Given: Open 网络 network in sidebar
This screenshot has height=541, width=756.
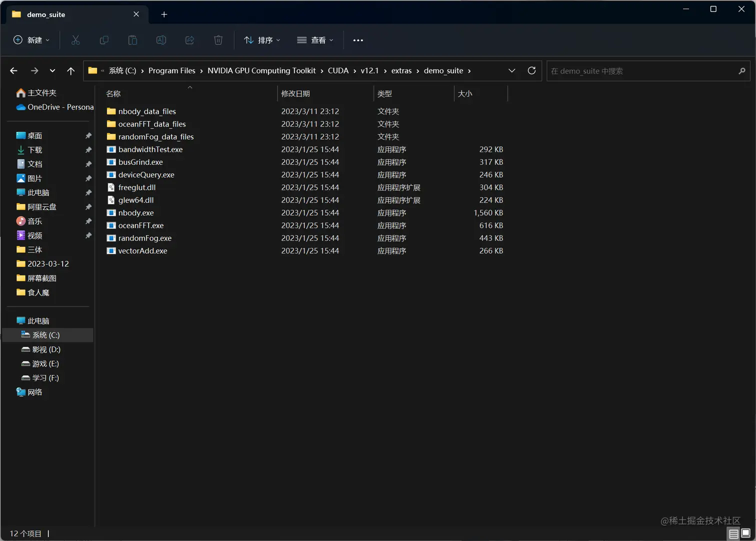Looking at the screenshot, I should tap(29, 392).
